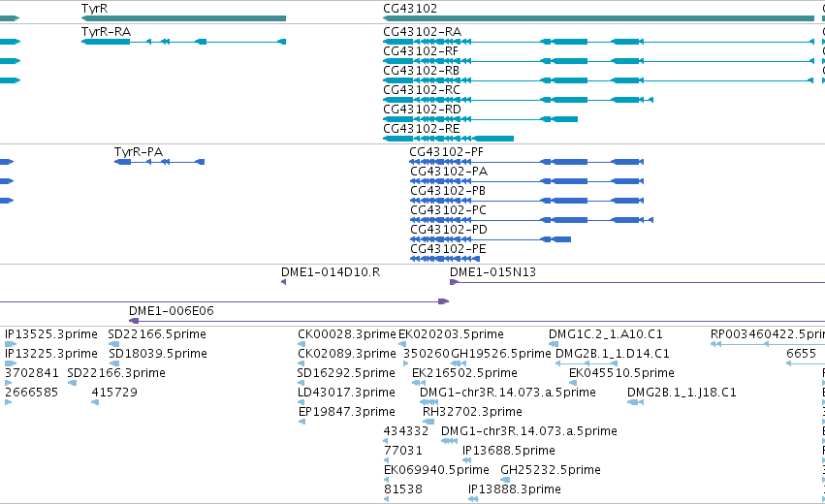825x504 pixels.
Task: Click the TyrR gene arrow bar
Action: pos(183,18)
